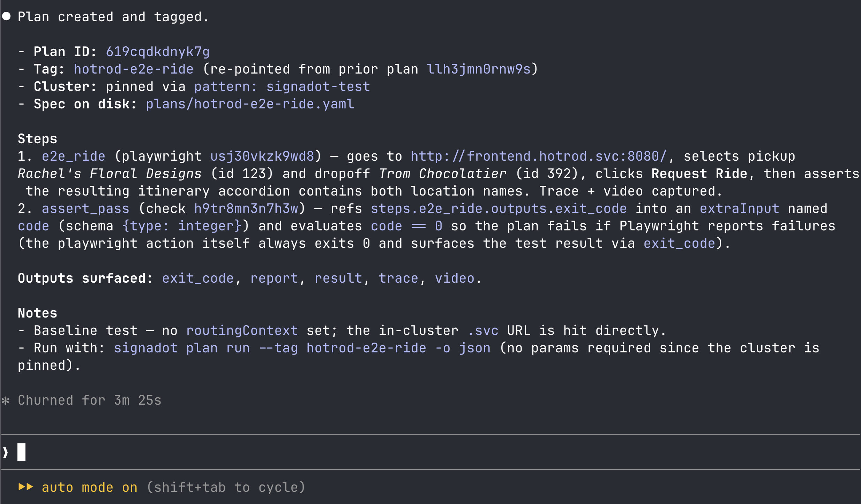Select the hotrod-e2e-ride tag name

click(x=134, y=69)
